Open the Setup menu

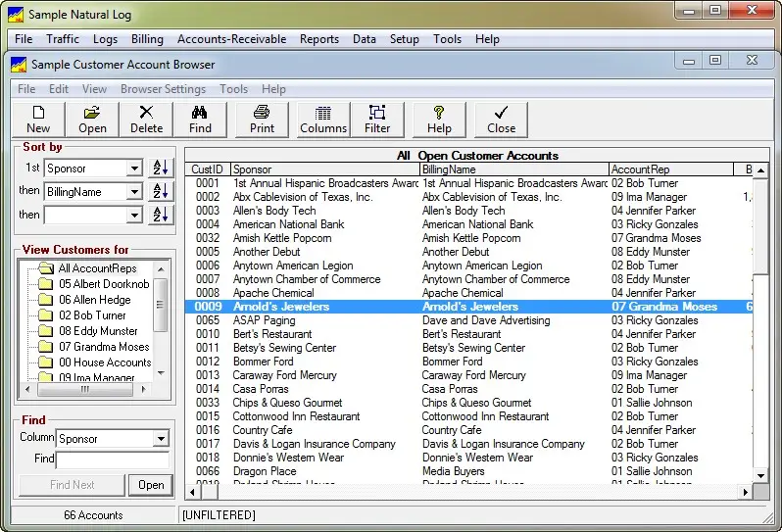[x=404, y=39]
